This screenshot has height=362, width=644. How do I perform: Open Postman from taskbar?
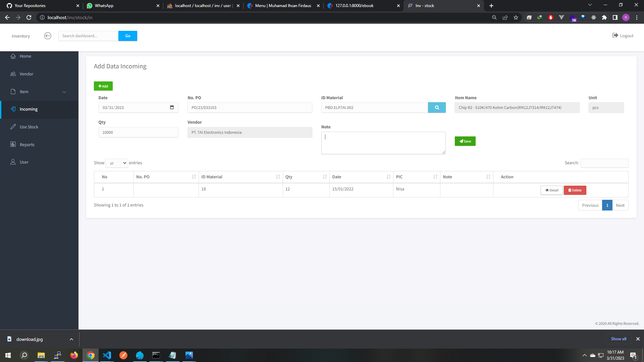pos(123,355)
